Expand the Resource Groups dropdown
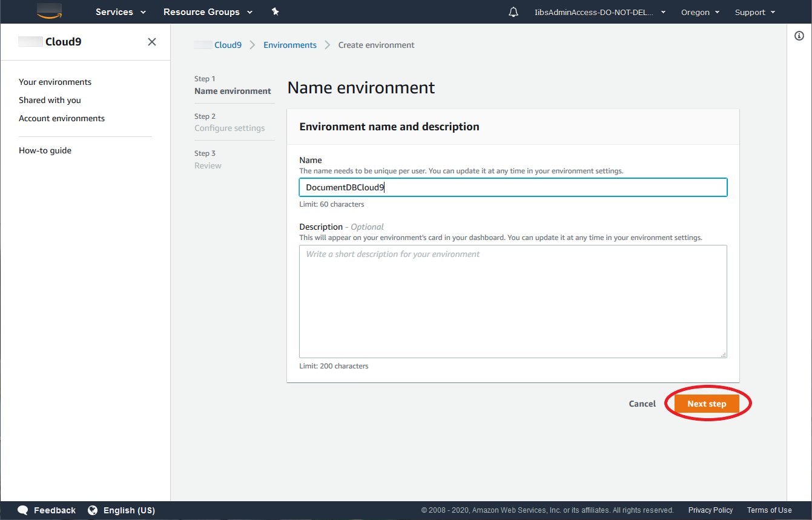This screenshot has width=812, height=520. tap(208, 12)
